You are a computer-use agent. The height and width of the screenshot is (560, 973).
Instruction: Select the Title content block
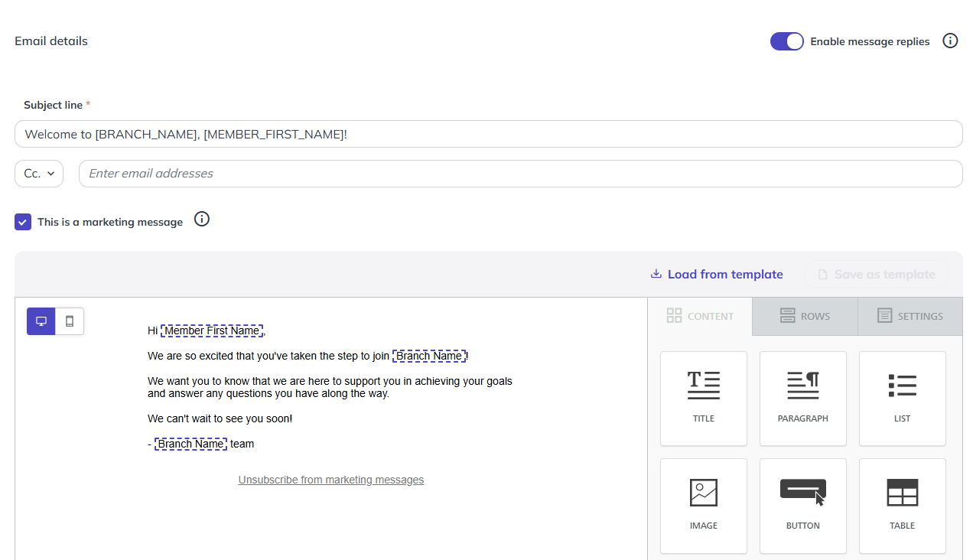click(704, 399)
